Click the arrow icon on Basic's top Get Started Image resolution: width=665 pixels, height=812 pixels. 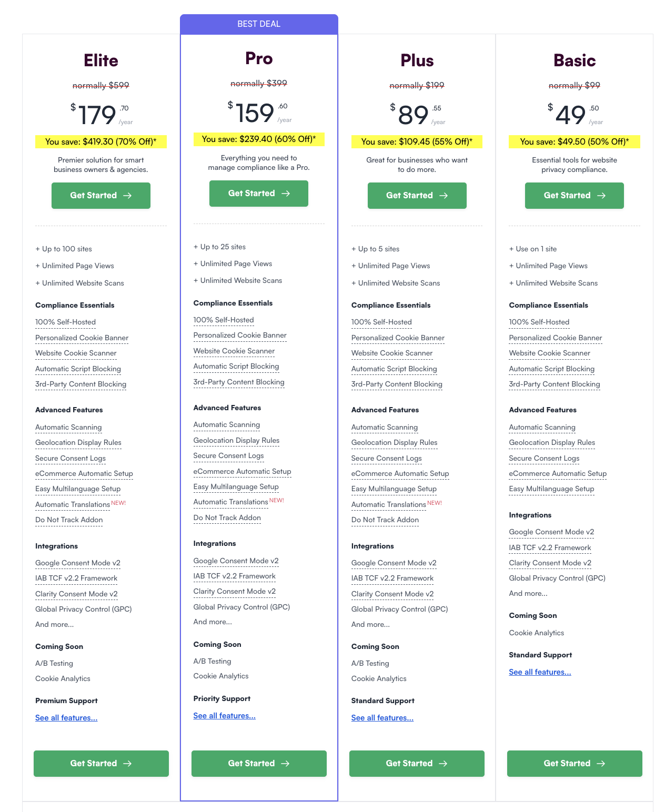601,196
